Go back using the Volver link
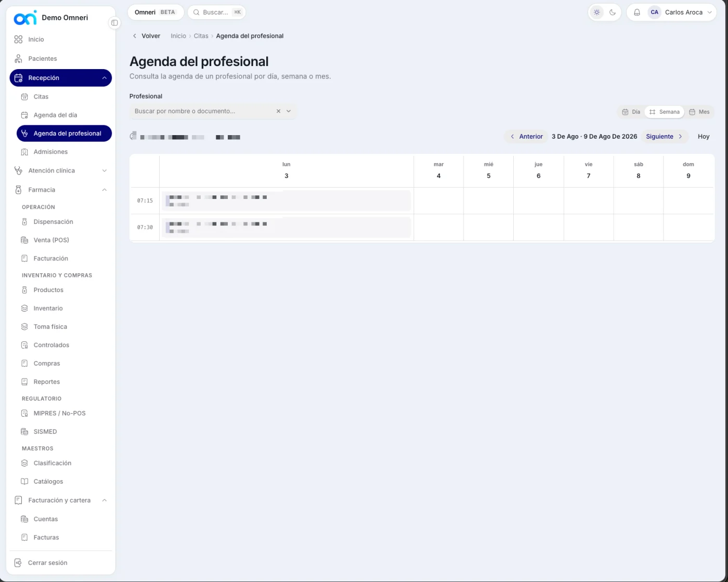The width and height of the screenshot is (728, 582). tap(146, 36)
